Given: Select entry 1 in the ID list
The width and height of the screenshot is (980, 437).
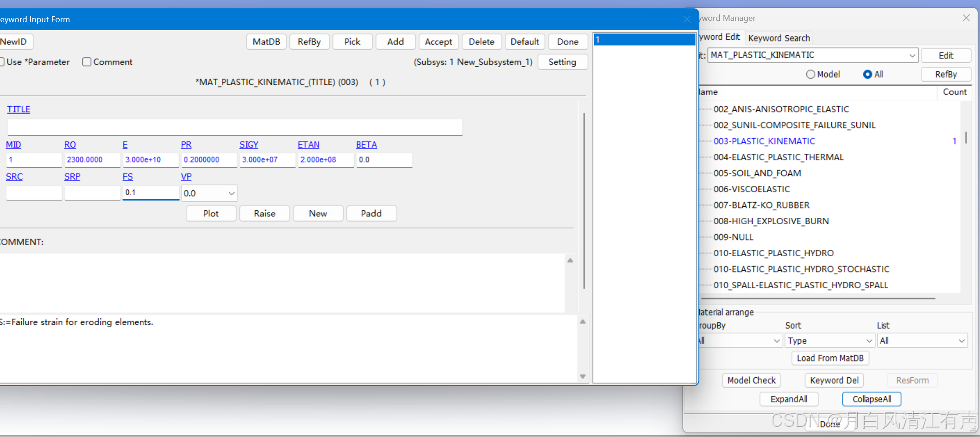Looking at the screenshot, I should [644, 40].
